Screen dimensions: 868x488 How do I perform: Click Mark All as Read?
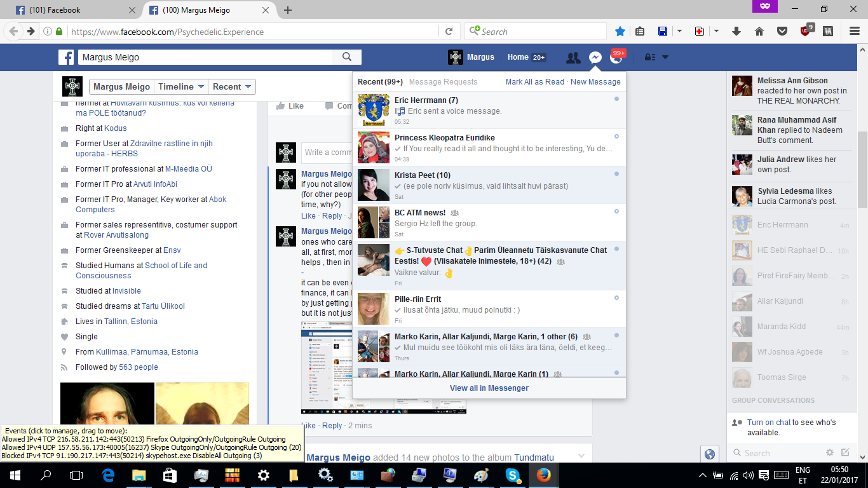(535, 82)
